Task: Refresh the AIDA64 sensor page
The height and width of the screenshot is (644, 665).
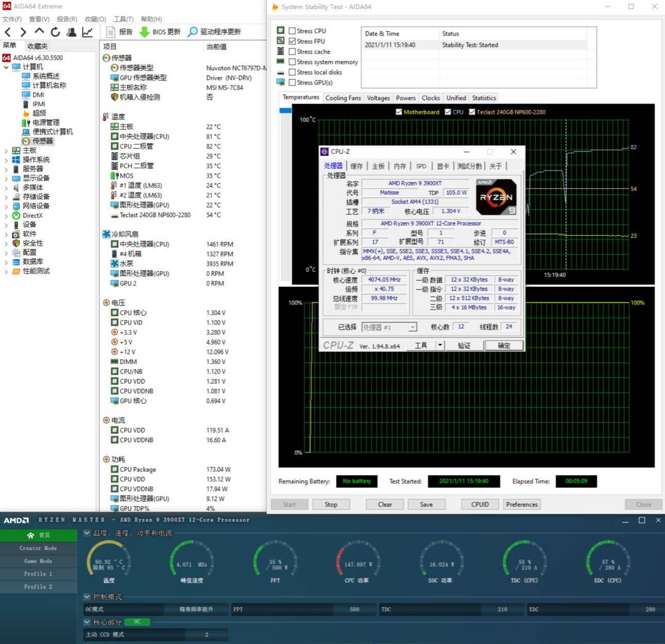Action: 55,32
